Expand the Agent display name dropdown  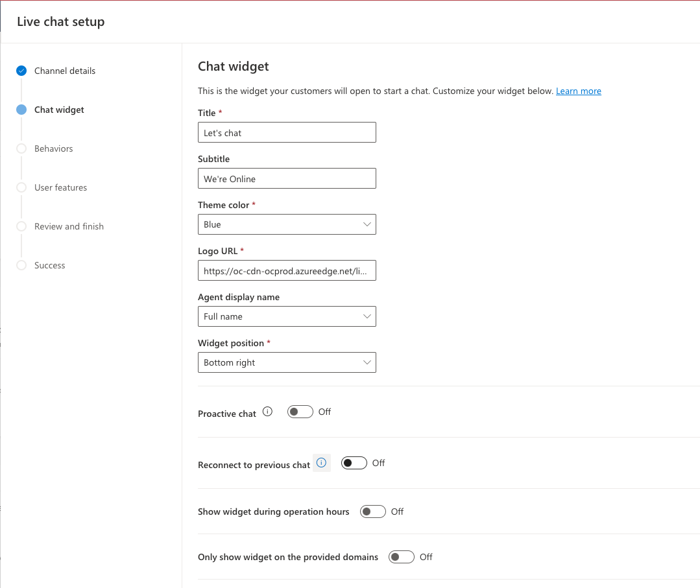point(287,316)
